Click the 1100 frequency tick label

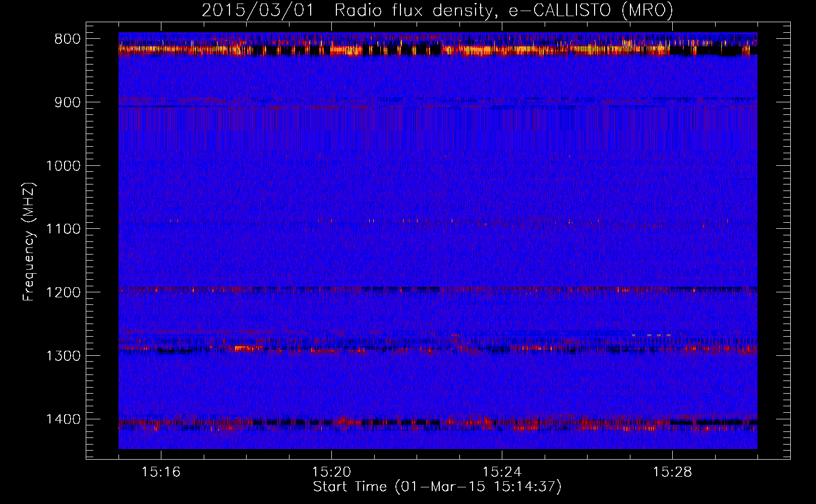64,229
